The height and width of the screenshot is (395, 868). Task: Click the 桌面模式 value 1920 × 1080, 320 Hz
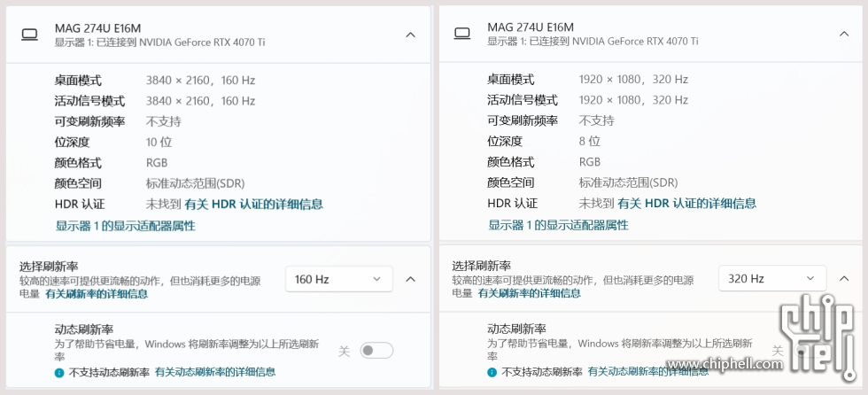(633, 79)
